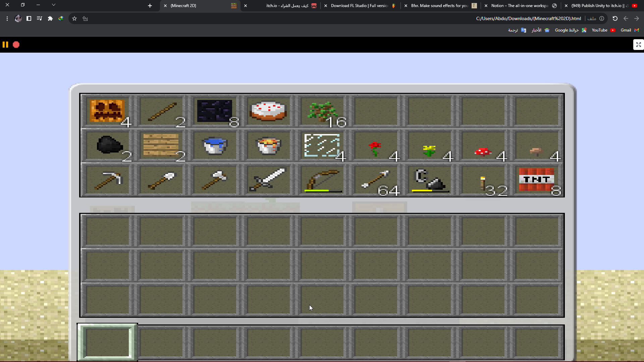
Task: Pick the brown mushroom item
Action: click(x=536, y=152)
